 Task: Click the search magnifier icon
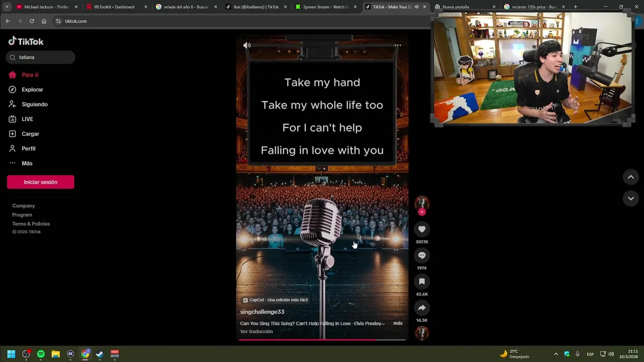tap(13, 57)
